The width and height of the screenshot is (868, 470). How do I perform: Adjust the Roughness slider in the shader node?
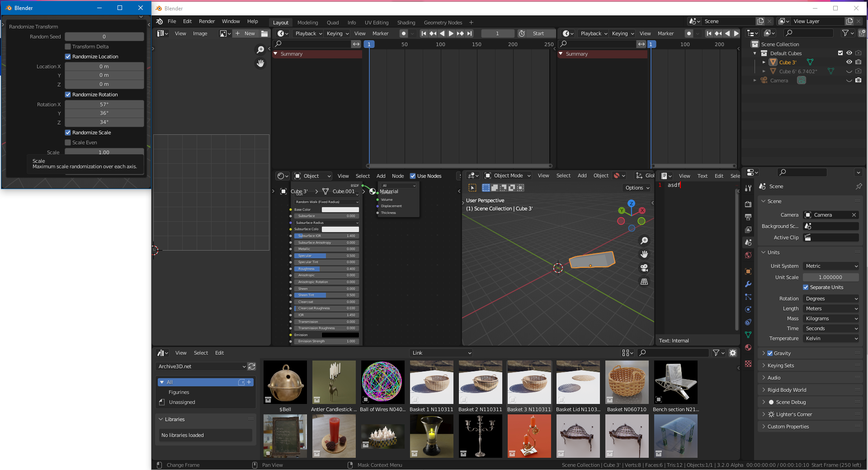coord(326,269)
